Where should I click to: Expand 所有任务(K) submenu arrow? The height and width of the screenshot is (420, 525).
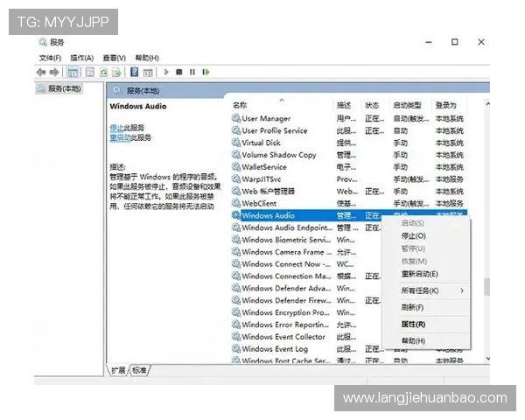tap(462, 290)
